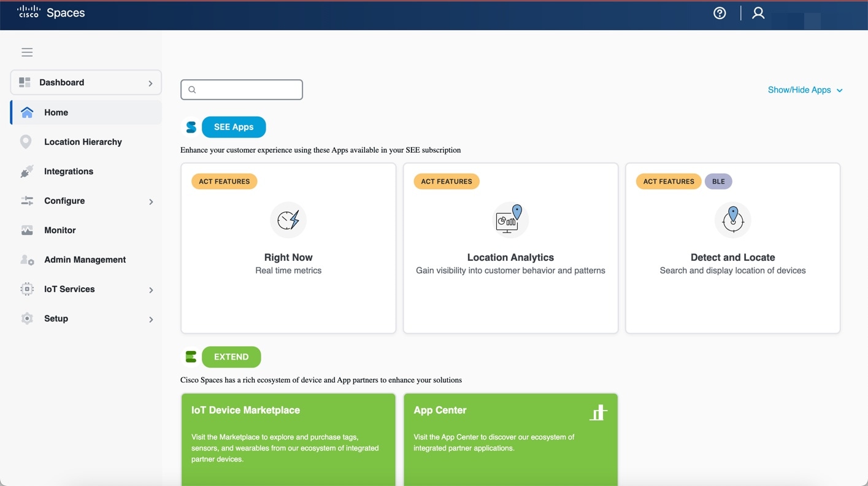Click the Integrations plug icon
Viewport: 868px width, 486px height.
tap(27, 171)
